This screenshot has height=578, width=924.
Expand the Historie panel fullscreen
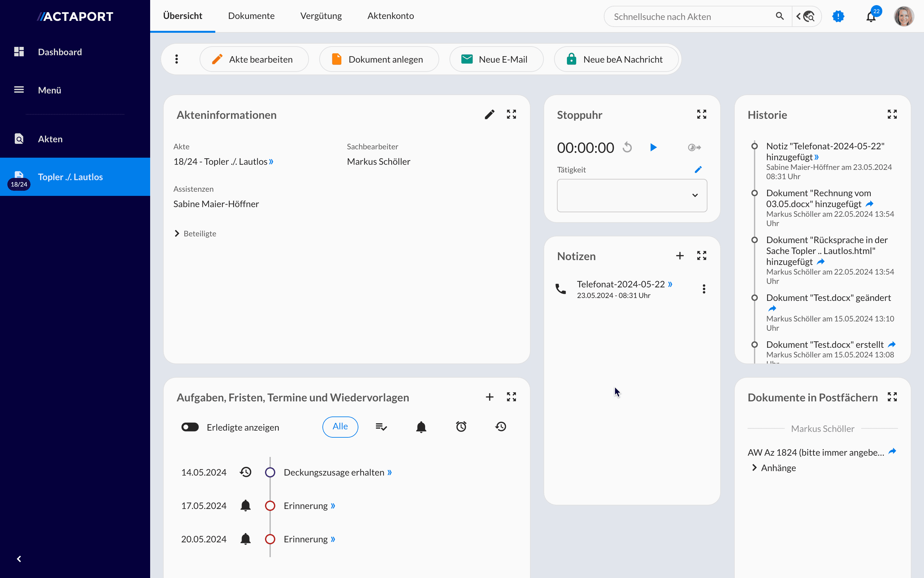pos(892,114)
